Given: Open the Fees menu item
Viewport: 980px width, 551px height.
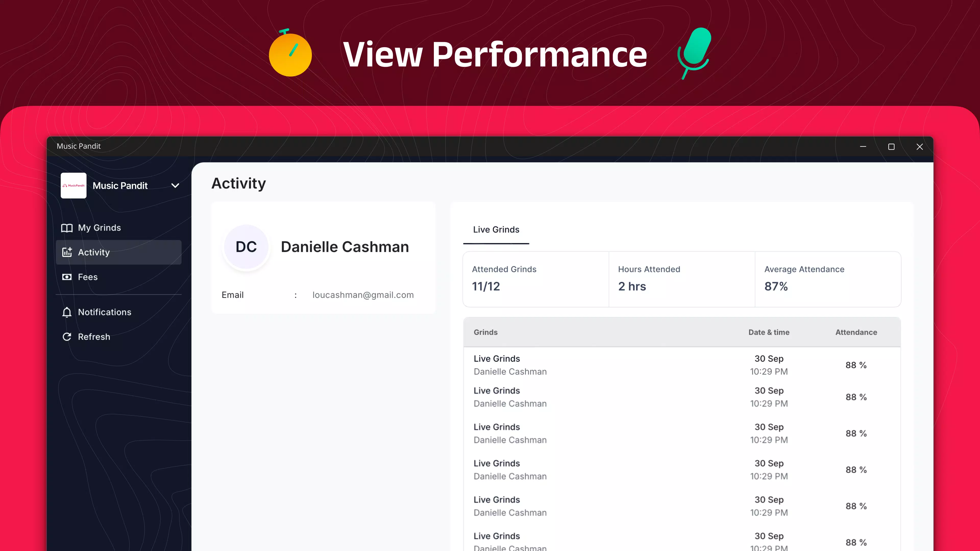Looking at the screenshot, I should click(x=119, y=277).
